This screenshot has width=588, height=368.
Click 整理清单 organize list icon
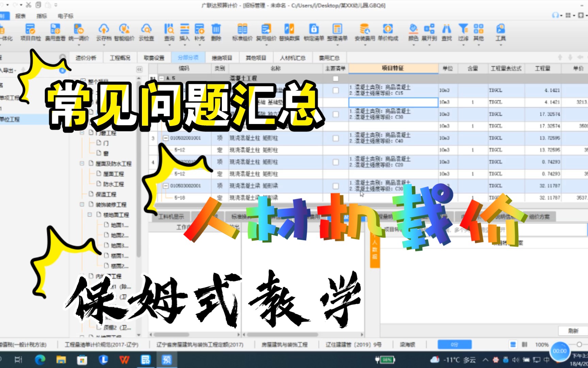click(337, 29)
